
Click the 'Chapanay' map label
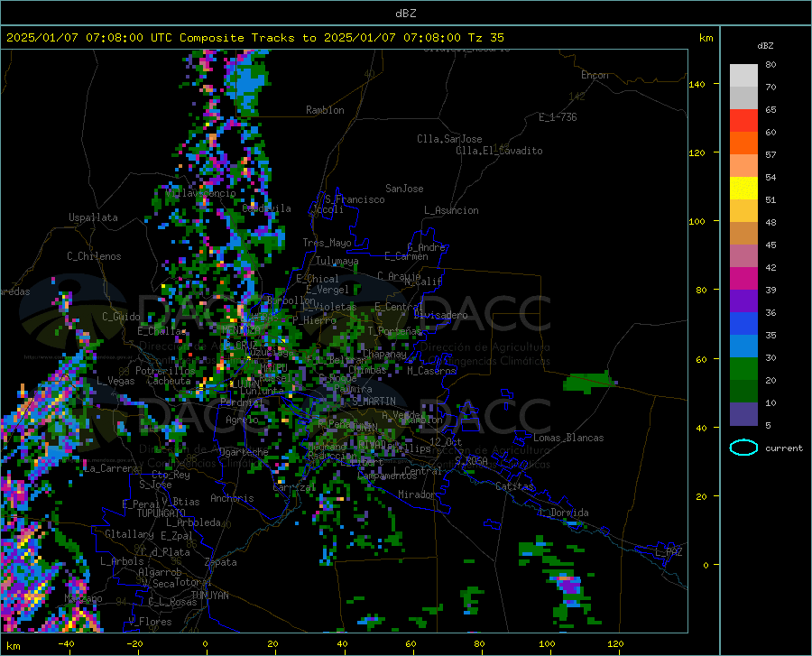pyautogui.click(x=384, y=354)
